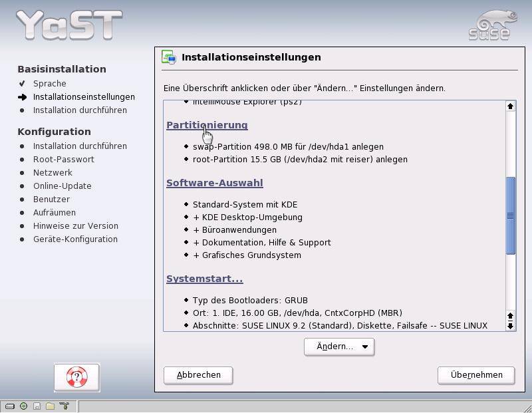Click the green CD-ROM icon in the status bar
This screenshot has height=413, width=532.
23,406
